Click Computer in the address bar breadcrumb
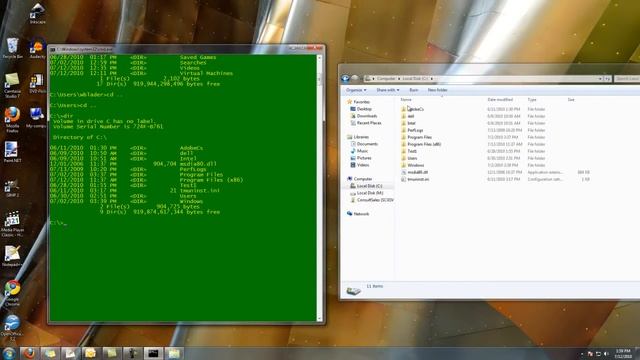This screenshot has height=360, width=640. coord(386,78)
